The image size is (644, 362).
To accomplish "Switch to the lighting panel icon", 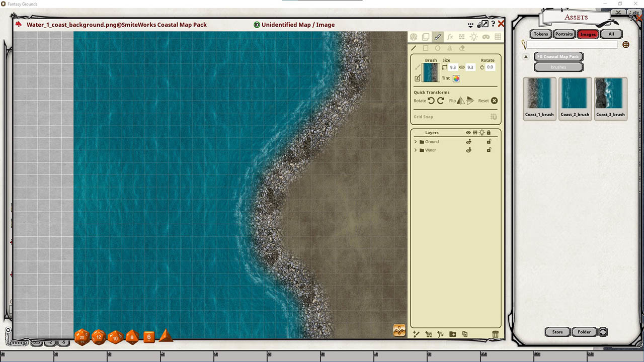I will coord(473,37).
